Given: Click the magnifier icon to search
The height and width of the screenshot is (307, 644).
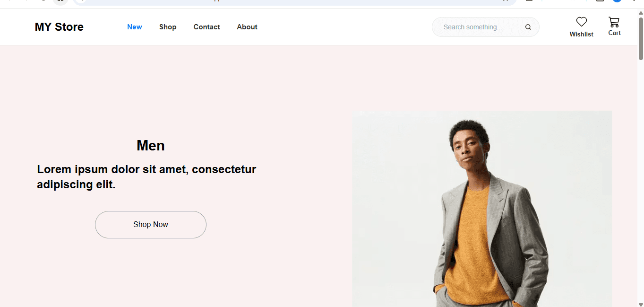Looking at the screenshot, I should coord(528,27).
